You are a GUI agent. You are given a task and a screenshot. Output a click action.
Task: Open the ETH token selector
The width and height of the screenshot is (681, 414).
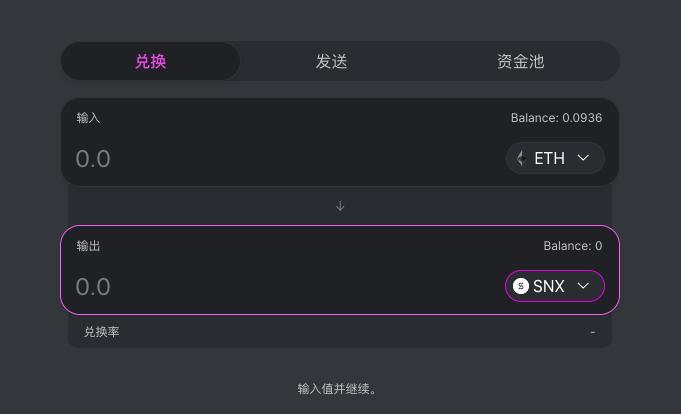pos(554,158)
